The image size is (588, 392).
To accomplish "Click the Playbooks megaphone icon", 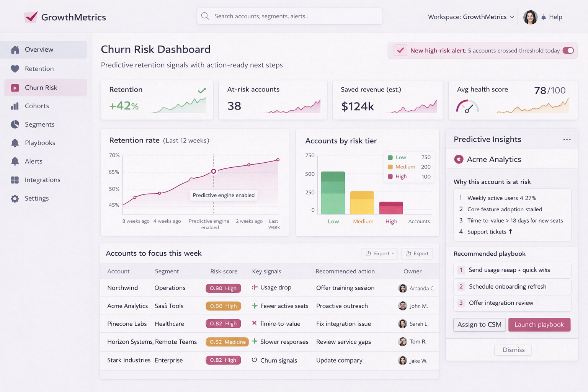I will (x=15, y=142).
